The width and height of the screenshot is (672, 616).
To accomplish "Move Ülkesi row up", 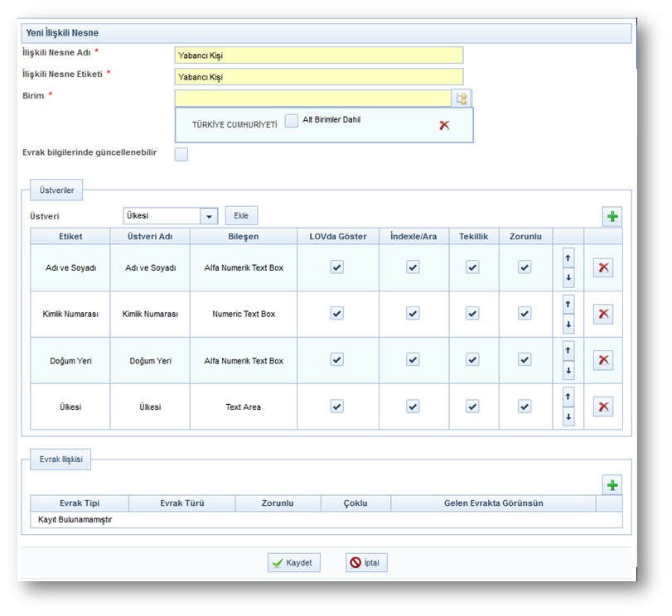I will (x=568, y=397).
